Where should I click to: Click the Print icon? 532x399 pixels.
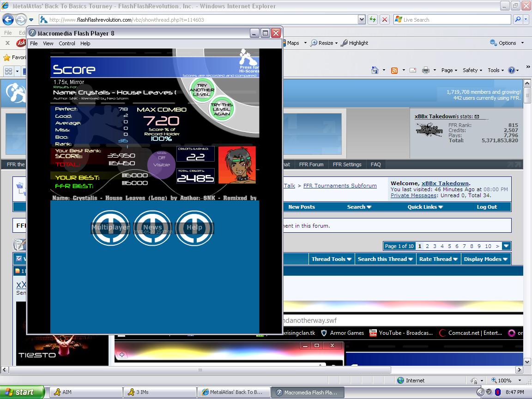[x=425, y=70]
